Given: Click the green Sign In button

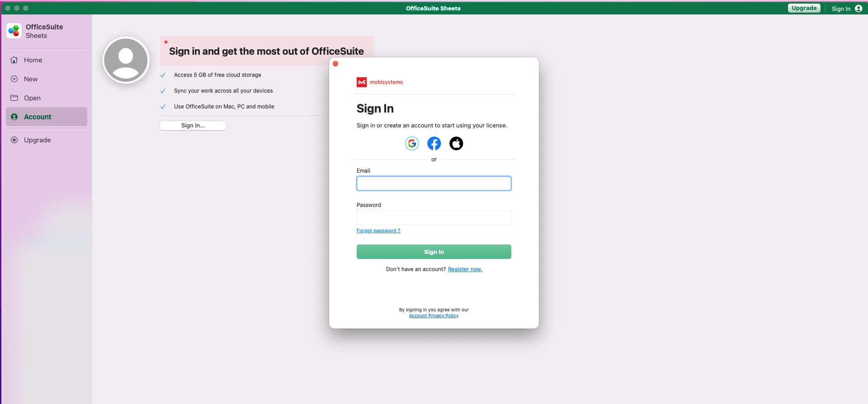Looking at the screenshot, I should (x=434, y=252).
